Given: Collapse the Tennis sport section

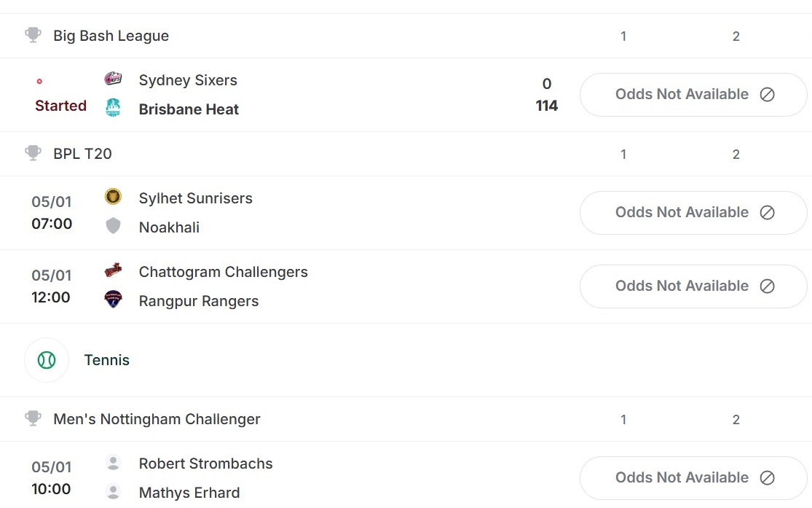Looking at the screenshot, I should (107, 359).
